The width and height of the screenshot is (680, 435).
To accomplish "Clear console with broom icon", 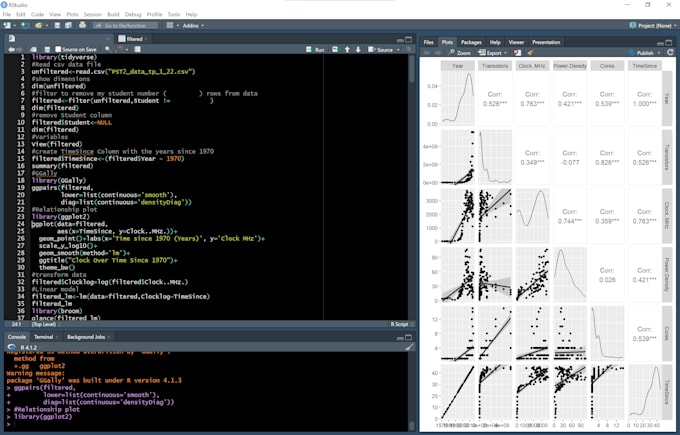I will tap(409, 347).
